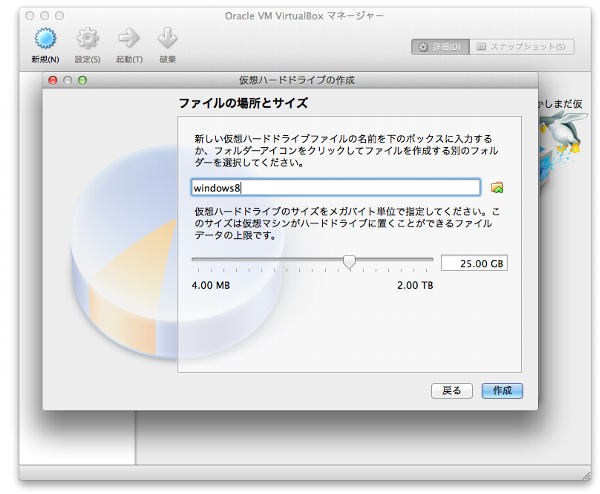Click the green zoom button of the dialog
This screenshot has height=494, width=600.
(82, 80)
